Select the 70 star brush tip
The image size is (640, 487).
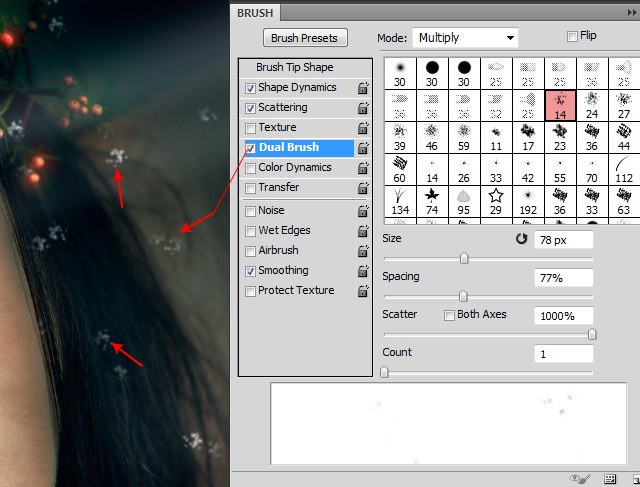point(592,170)
